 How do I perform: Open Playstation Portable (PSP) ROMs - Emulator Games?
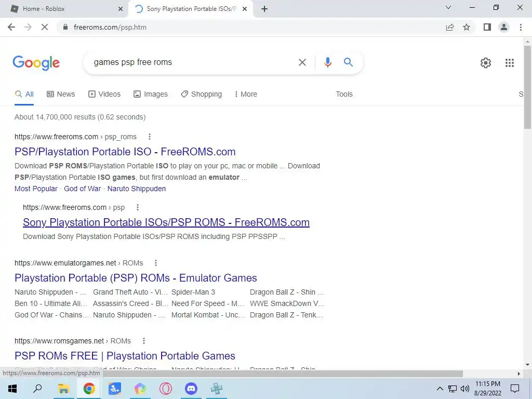click(136, 278)
